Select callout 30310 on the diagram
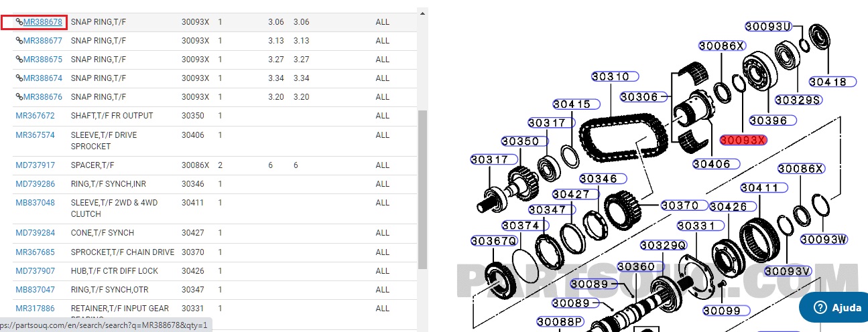This screenshot has width=868, height=332. pos(610,77)
